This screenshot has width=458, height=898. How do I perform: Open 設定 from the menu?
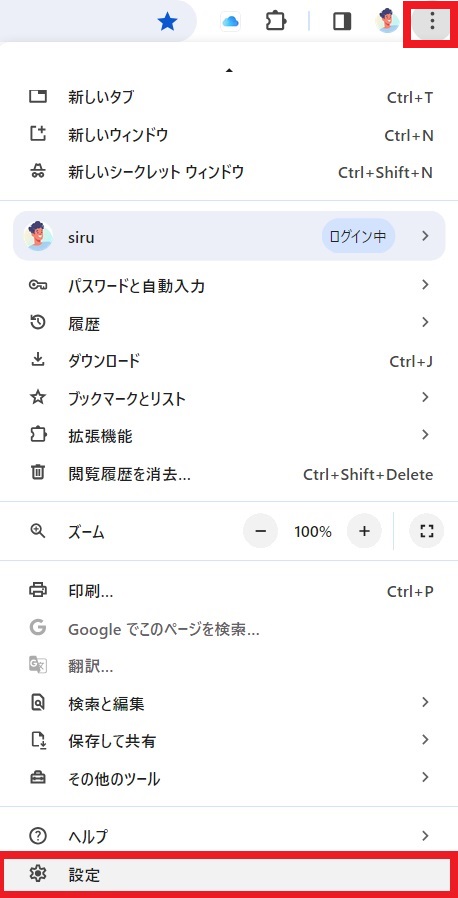[229, 875]
